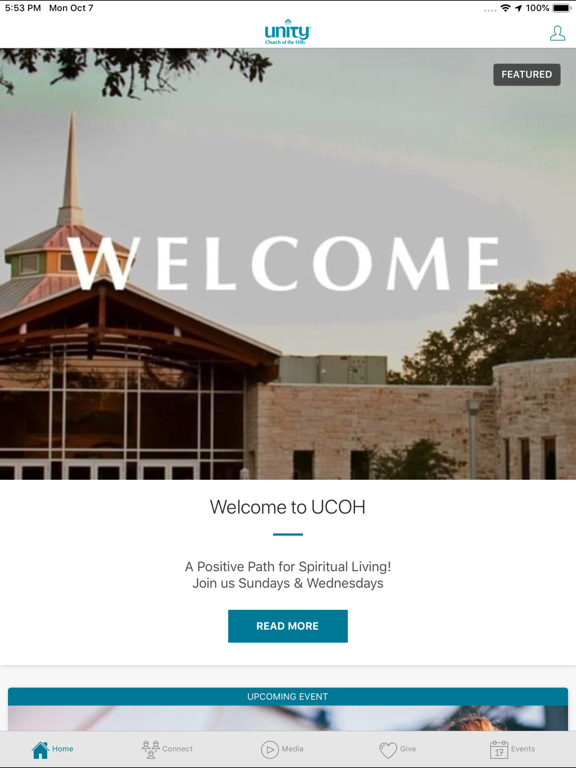Open the Welcome church banner image

coord(288,264)
